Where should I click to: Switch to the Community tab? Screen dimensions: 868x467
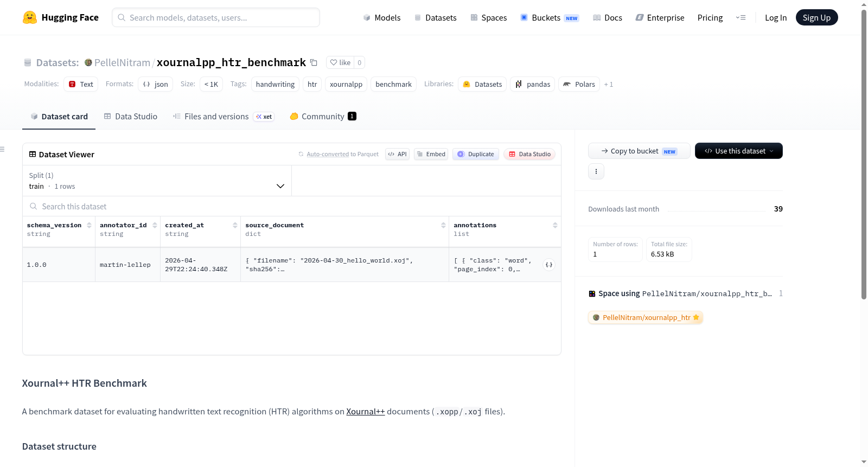pos(323,117)
